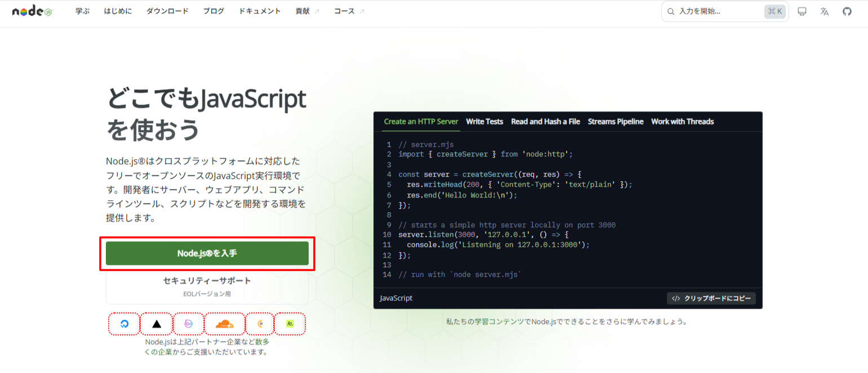Open the ブログ navigation link
868x373 pixels.
point(213,11)
